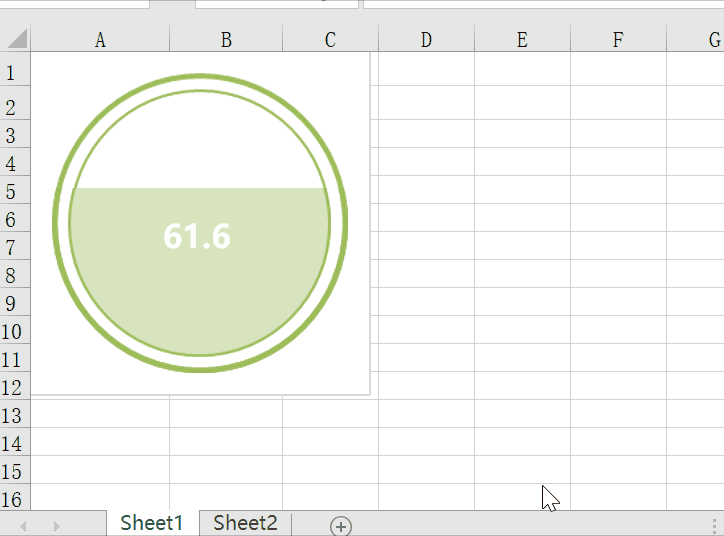
Task: Select row 5 header
Action: tap(15, 190)
